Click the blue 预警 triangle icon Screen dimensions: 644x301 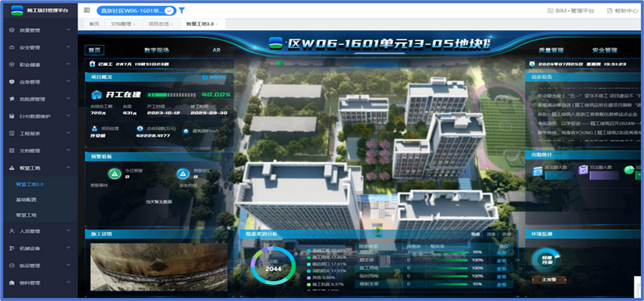click(182, 174)
